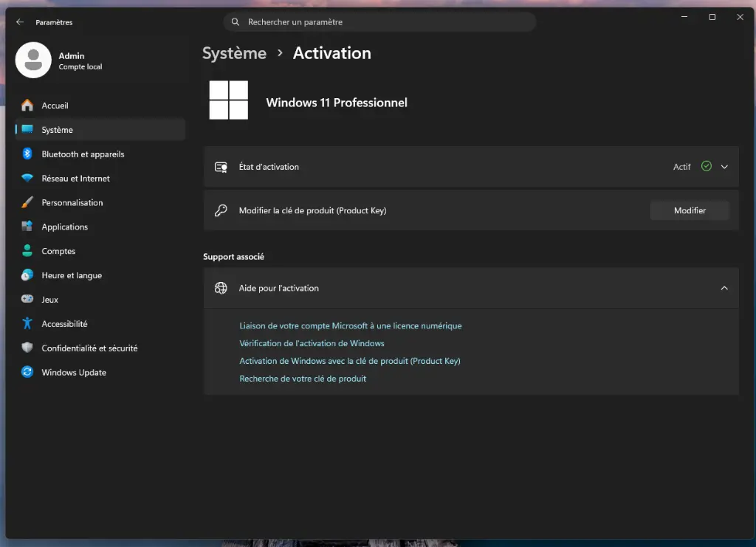Click the Actif status text
756x547 pixels.
(x=681, y=167)
